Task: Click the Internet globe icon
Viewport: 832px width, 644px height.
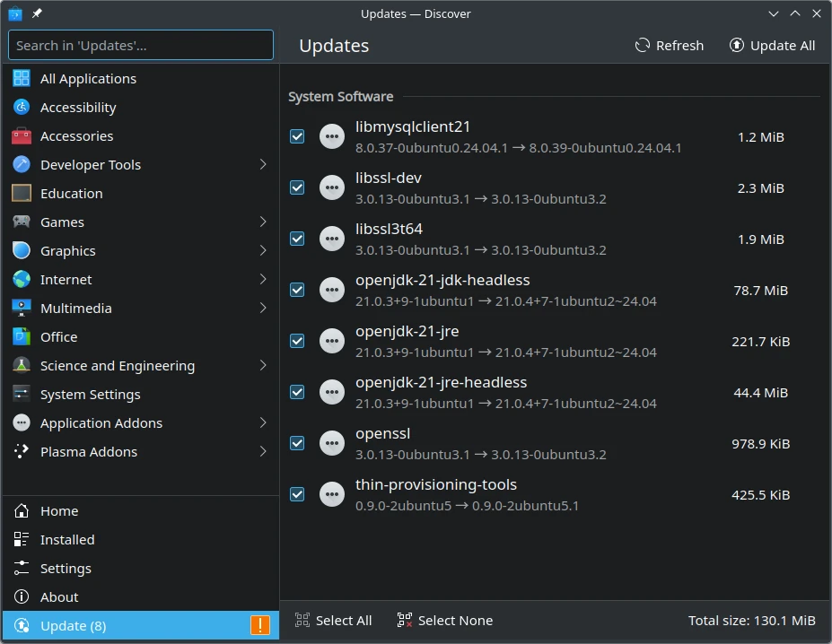Action: coord(22,279)
